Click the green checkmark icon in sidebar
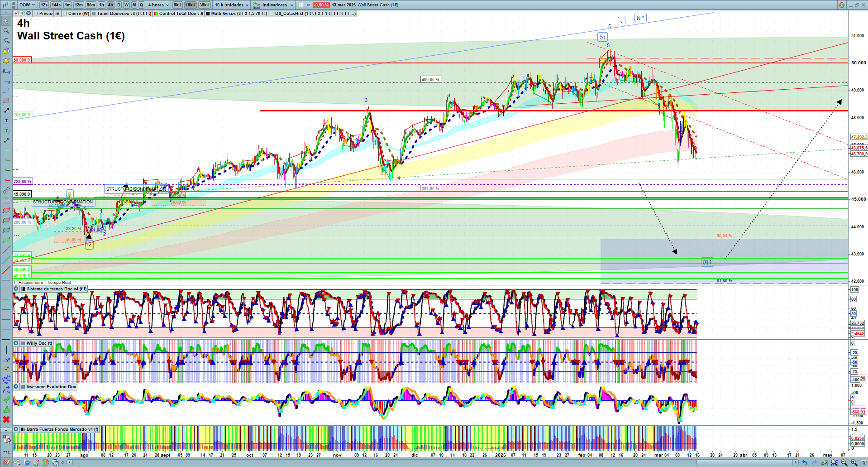The width and height of the screenshot is (868, 467). tap(6, 400)
